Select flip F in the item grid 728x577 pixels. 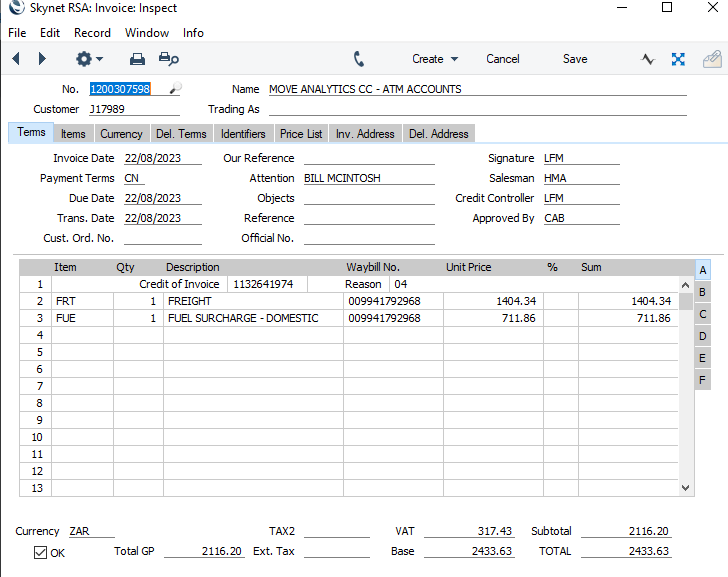tap(702, 380)
